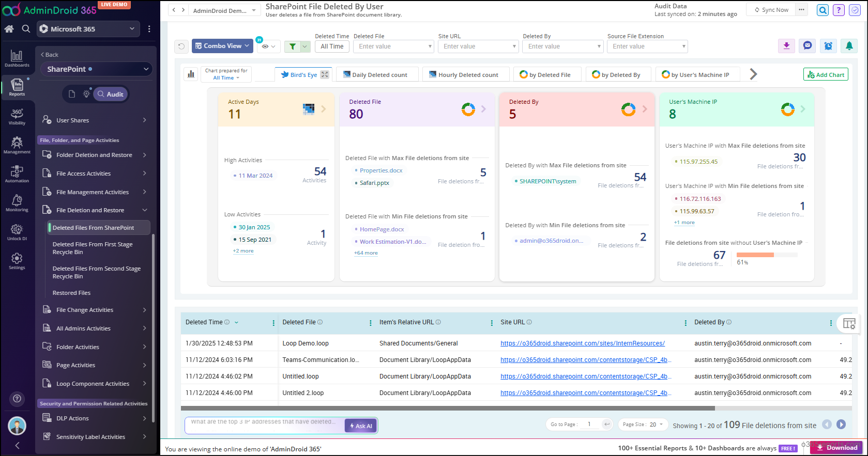Click the purple export download icon
The width and height of the screenshot is (868, 456).
786,46
